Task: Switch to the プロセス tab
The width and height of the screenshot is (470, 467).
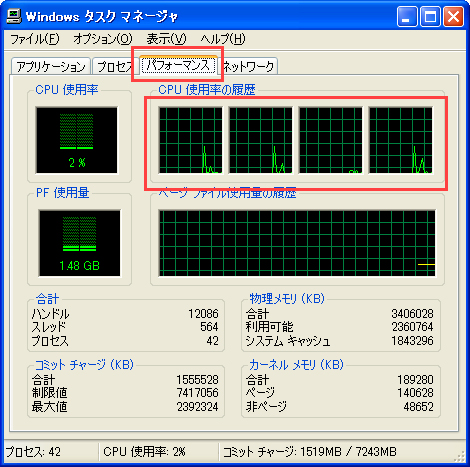Action: [x=113, y=66]
